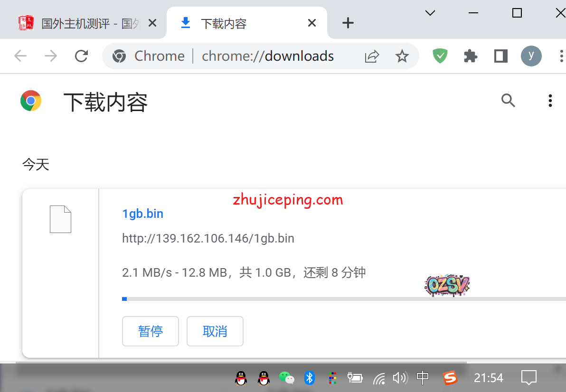Bookmark this page with the star icon
Image resolution: width=566 pixels, height=392 pixels.
point(402,56)
